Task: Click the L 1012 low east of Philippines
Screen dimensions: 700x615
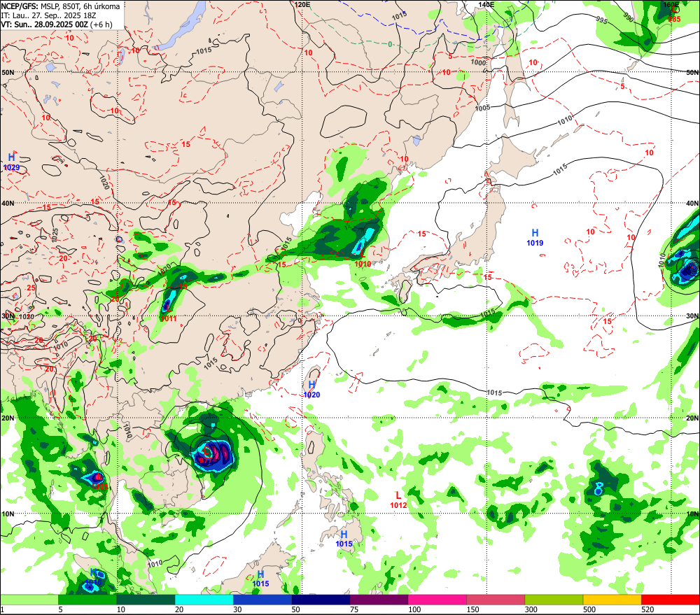Action: click(398, 500)
